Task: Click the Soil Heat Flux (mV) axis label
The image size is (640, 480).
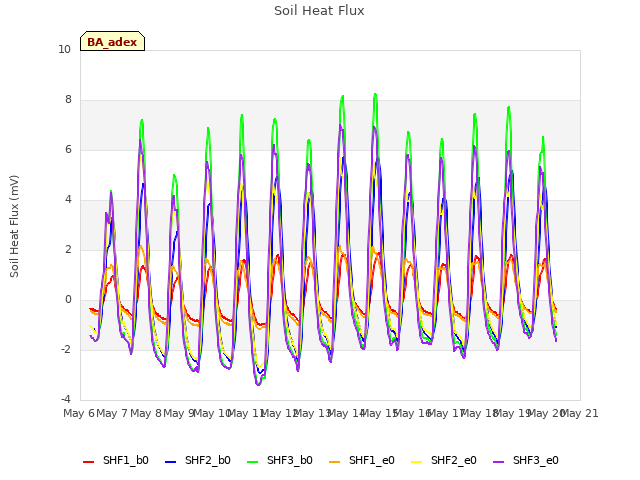Action: (x=14, y=226)
